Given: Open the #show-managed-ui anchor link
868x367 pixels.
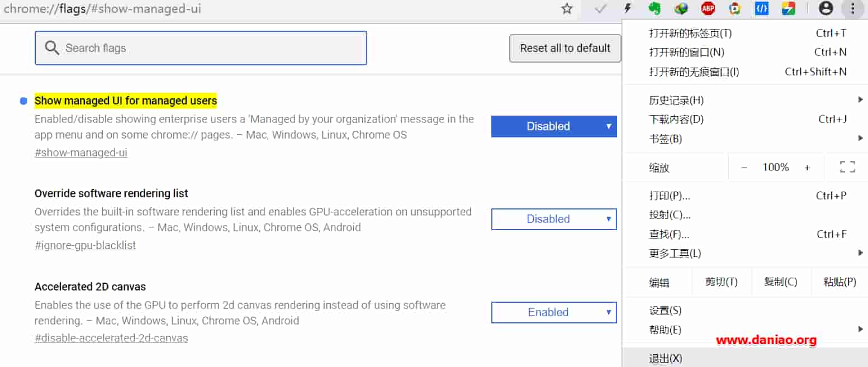Looking at the screenshot, I should tap(81, 152).
